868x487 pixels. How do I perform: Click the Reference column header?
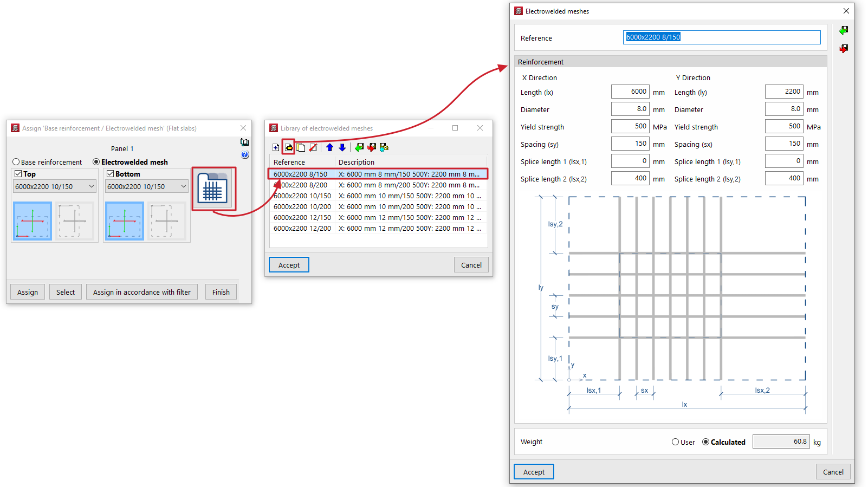pos(302,162)
